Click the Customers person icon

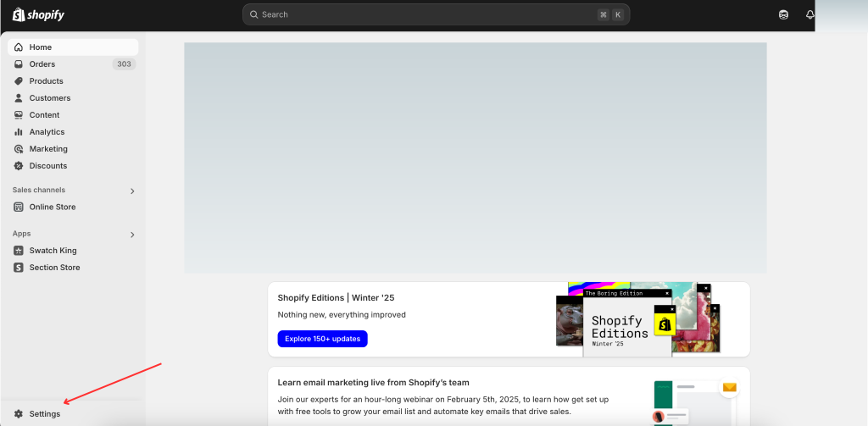[19, 98]
